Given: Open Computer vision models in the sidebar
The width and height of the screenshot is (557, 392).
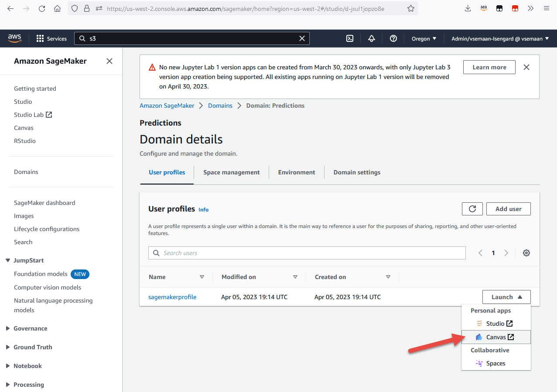Looking at the screenshot, I should click(x=48, y=287).
